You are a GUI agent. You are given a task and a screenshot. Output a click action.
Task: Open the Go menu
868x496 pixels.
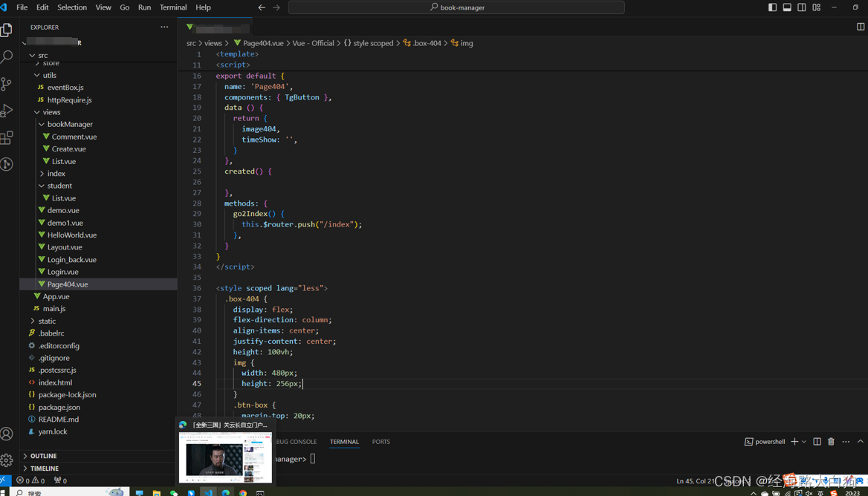pyautogui.click(x=125, y=7)
